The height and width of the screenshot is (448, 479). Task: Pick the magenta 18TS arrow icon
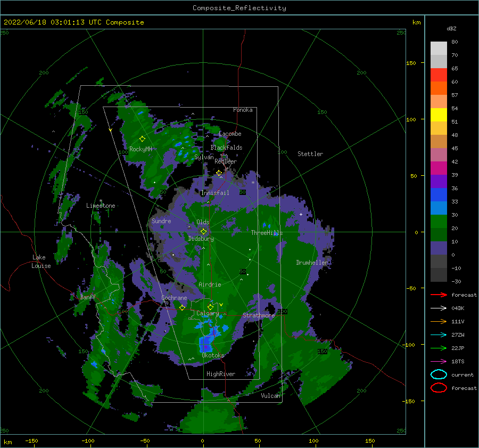pos(439,362)
